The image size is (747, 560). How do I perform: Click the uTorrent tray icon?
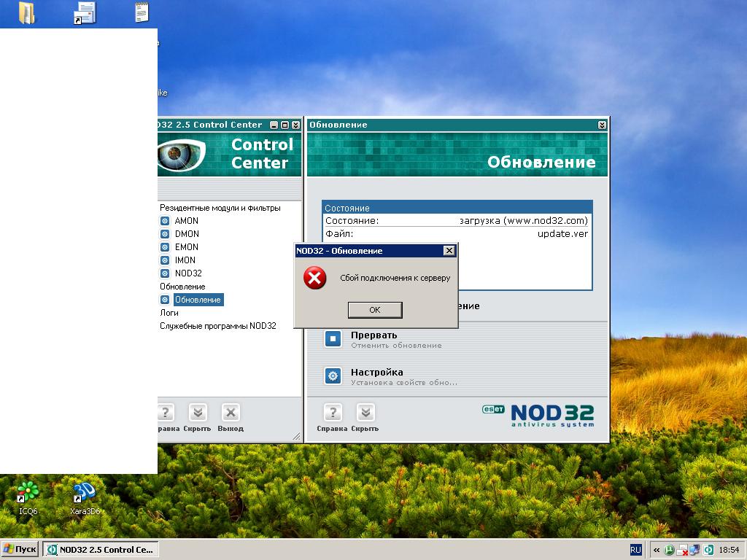pos(669,550)
